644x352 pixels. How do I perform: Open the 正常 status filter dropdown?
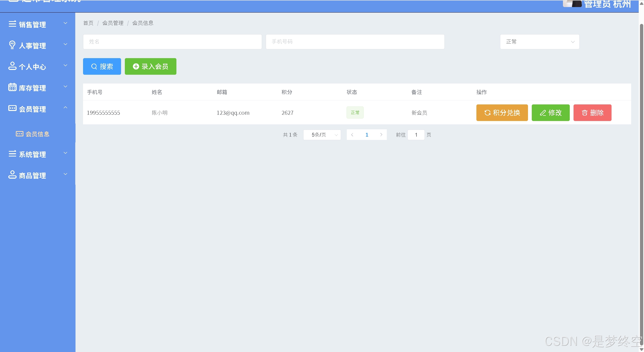[x=539, y=42]
